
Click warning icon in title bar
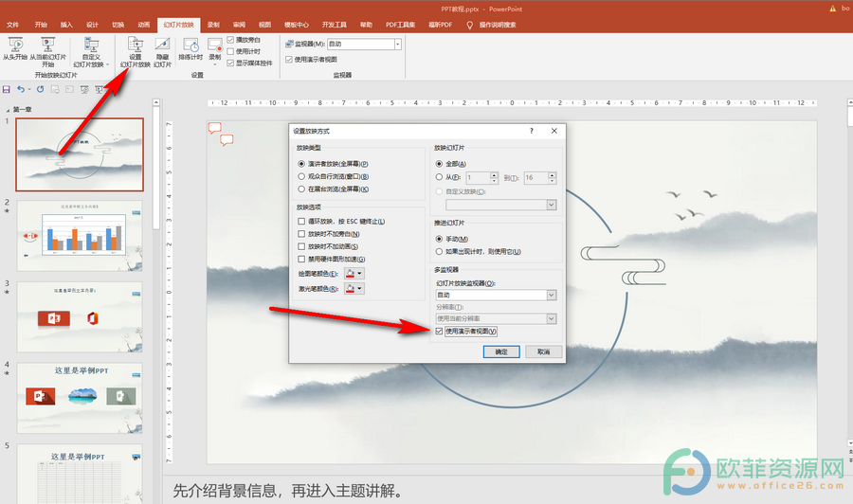pos(833,9)
